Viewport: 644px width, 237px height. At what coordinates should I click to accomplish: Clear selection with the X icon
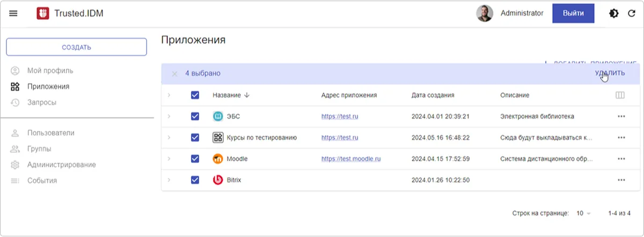click(x=174, y=73)
